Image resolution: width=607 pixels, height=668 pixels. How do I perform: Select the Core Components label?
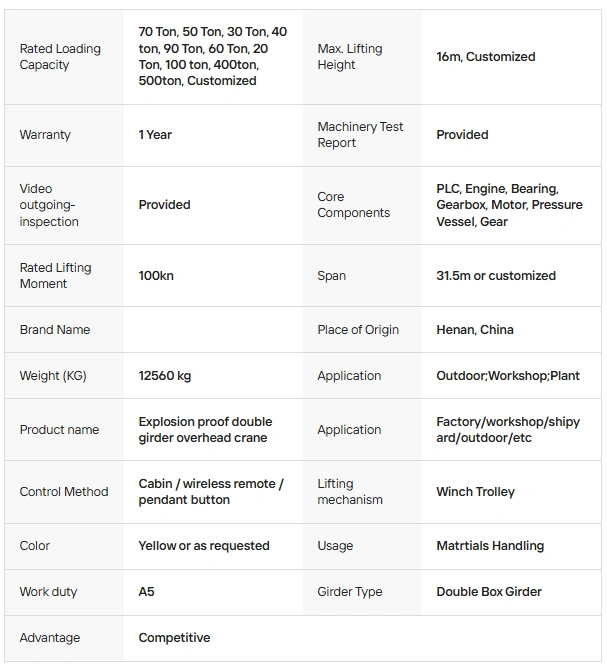(353, 205)
